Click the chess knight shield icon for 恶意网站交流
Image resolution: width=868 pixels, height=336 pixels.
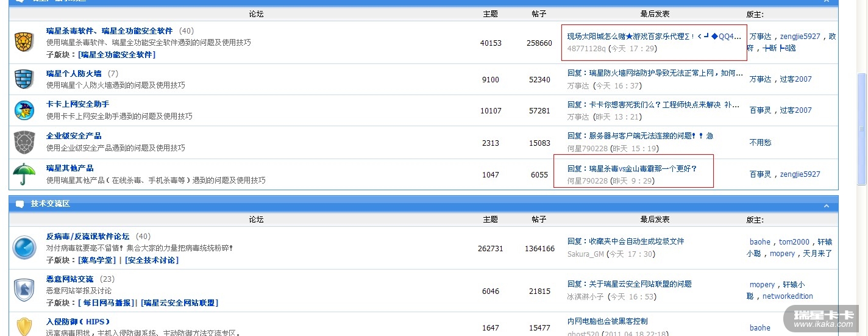(x=24, y=290)
